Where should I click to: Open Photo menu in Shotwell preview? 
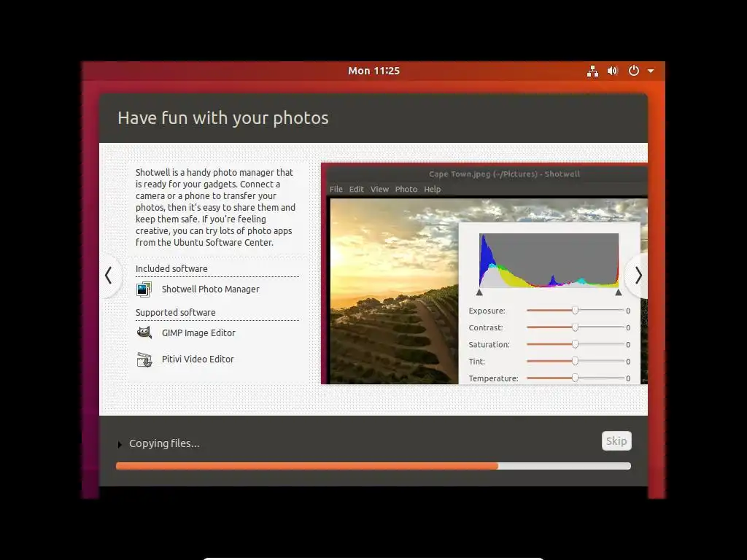[x=406, y=189]
